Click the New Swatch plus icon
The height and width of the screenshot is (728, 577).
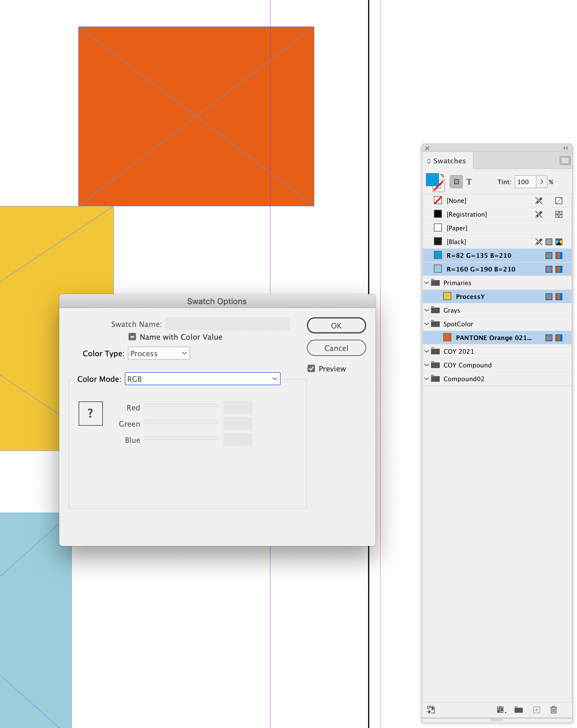click(536, 709)
